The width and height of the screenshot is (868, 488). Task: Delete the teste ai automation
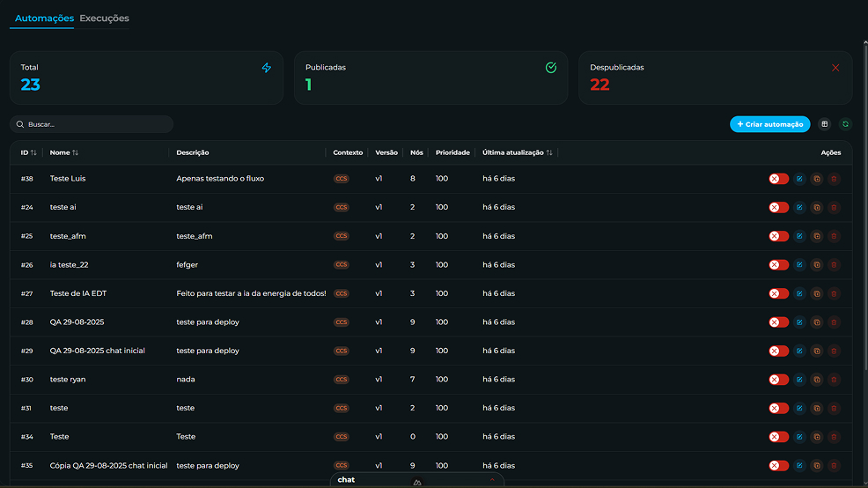point(834,207)
